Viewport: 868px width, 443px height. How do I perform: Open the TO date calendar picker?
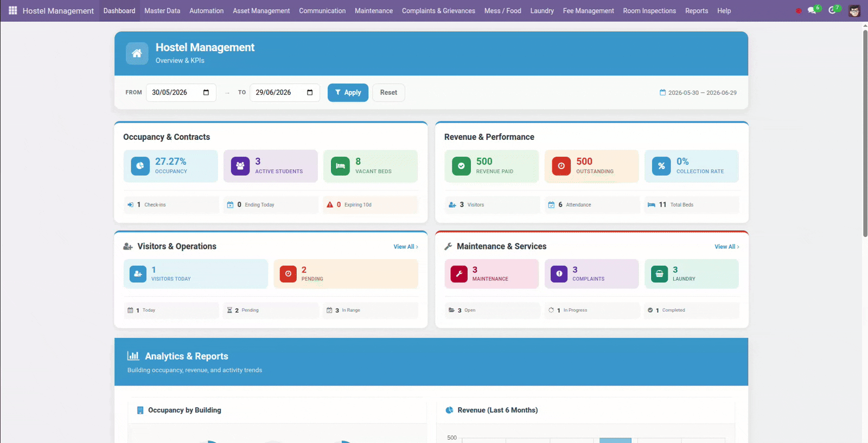point(310,93)
